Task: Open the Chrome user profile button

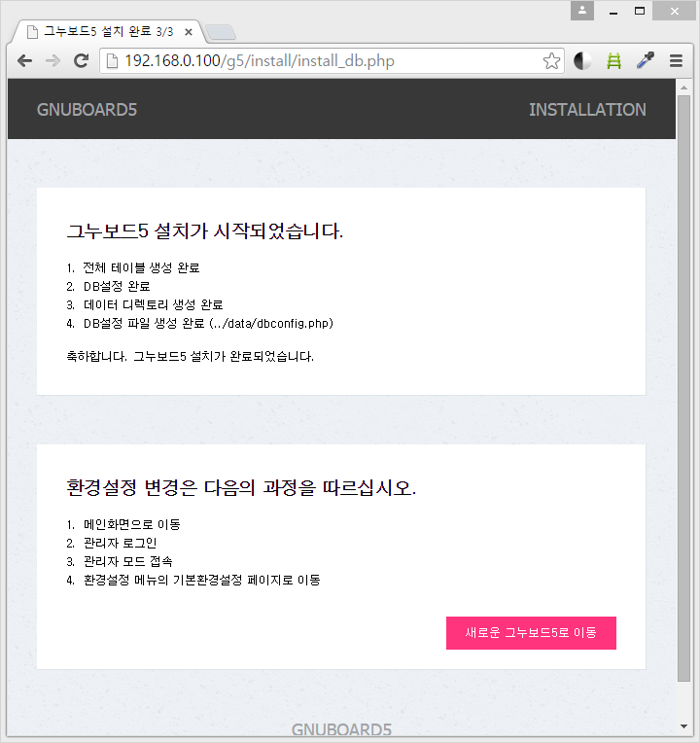Action: 582,11
